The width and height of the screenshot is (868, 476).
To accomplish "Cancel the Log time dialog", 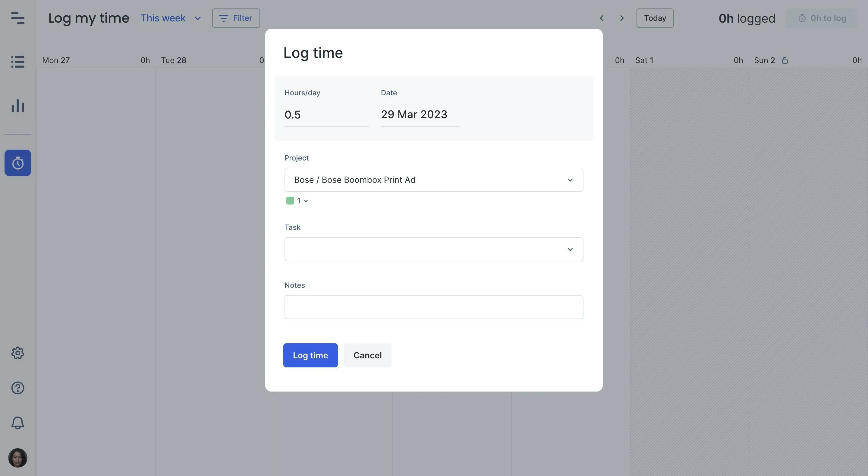I will pyautogui.click(x=367, y=355).
